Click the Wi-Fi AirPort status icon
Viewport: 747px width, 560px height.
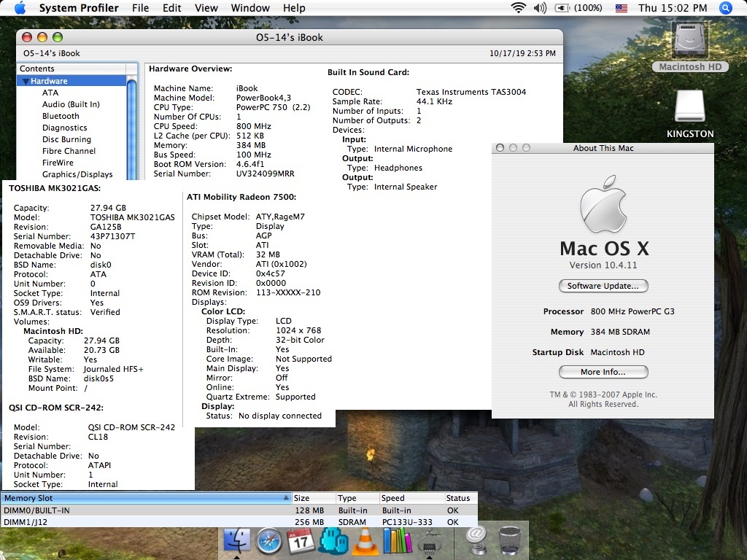tap(519, 8)
